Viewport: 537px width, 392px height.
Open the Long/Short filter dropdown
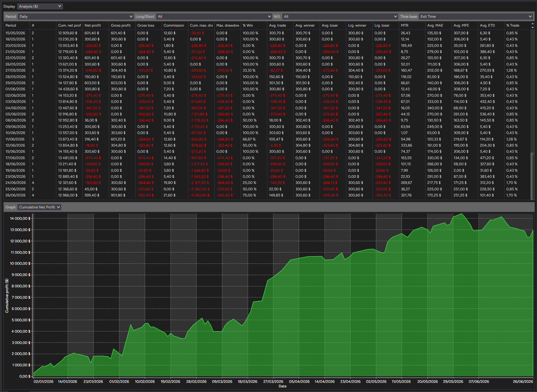pyautogui.click(x=214, y=17)
